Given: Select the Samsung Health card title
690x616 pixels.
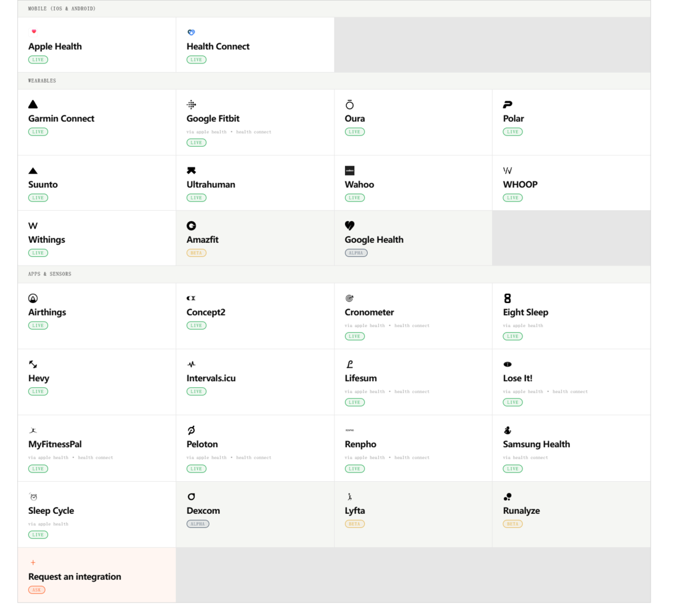Looking at the screenshot, I should 537,444.
